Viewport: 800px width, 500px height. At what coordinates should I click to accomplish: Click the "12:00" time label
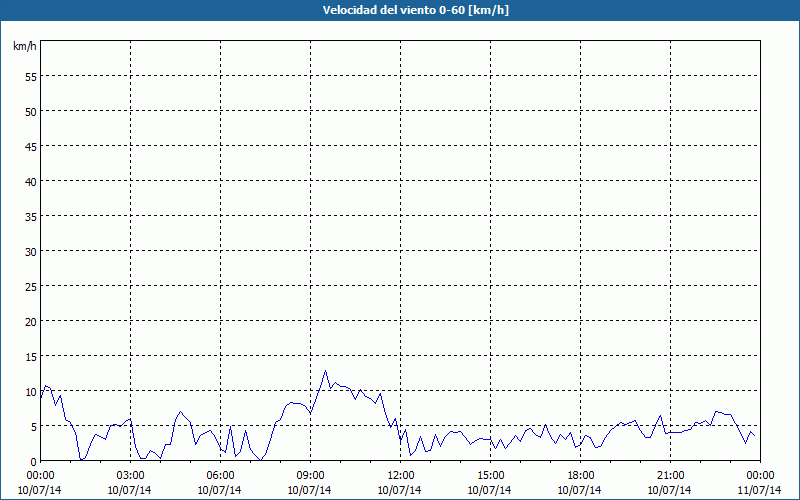point(401,476)
